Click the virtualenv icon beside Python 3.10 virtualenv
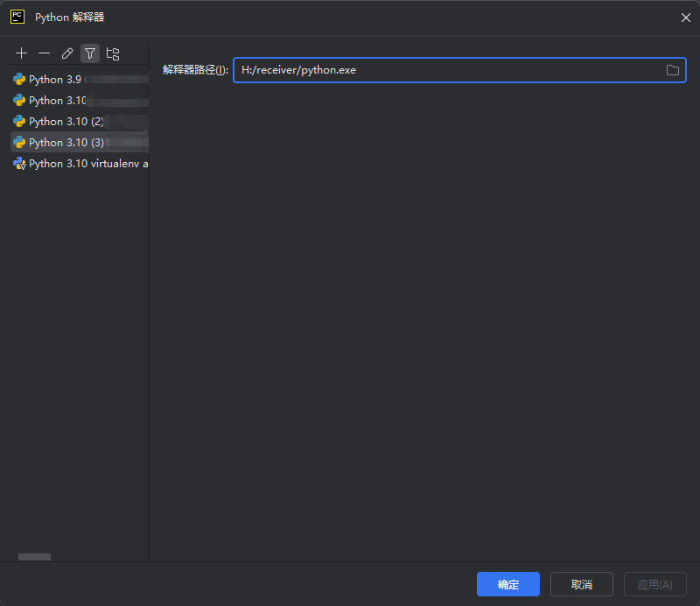Screen dimensions: 700x606 (19, 164)
